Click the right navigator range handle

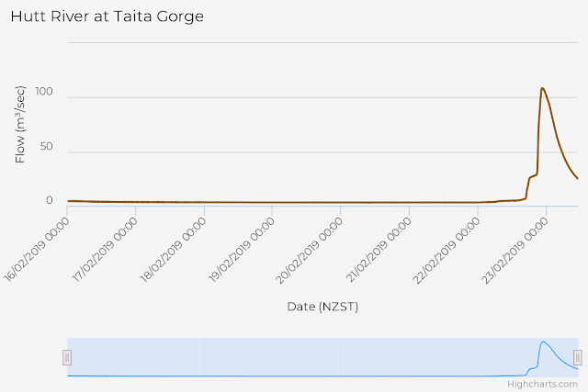tap(578, 357)
